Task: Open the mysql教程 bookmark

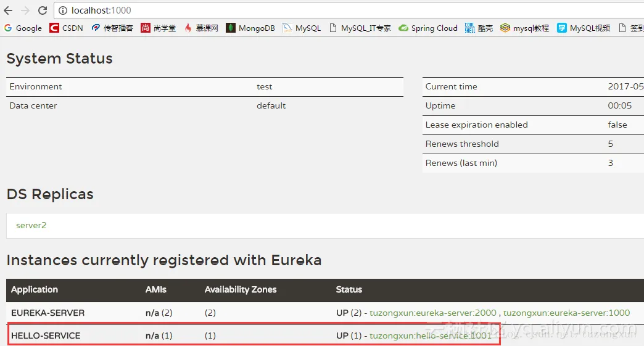Action: [524, 28]
